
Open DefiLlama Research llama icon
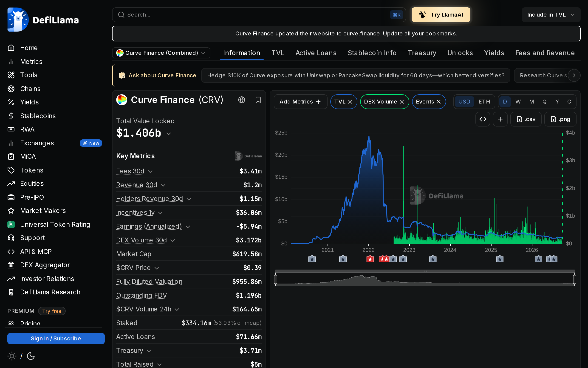(x=11, y=292)
